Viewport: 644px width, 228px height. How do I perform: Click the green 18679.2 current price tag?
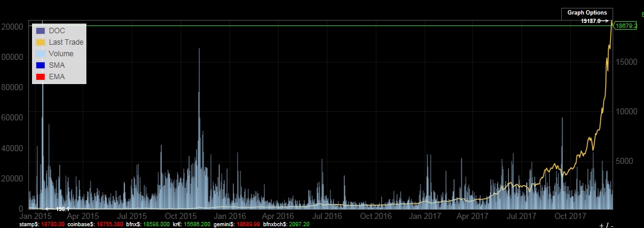point(626,25)
